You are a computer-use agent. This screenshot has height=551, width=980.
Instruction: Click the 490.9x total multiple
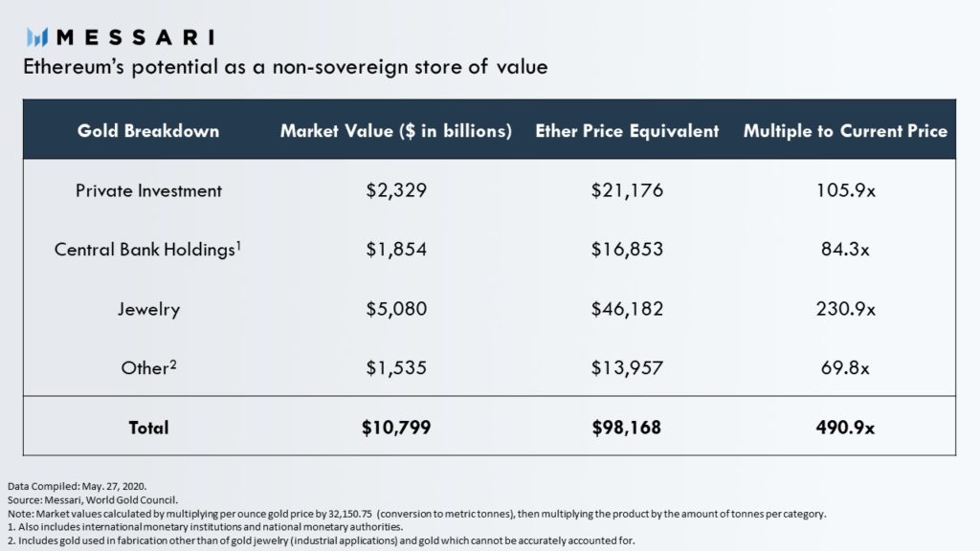point(845,428)
